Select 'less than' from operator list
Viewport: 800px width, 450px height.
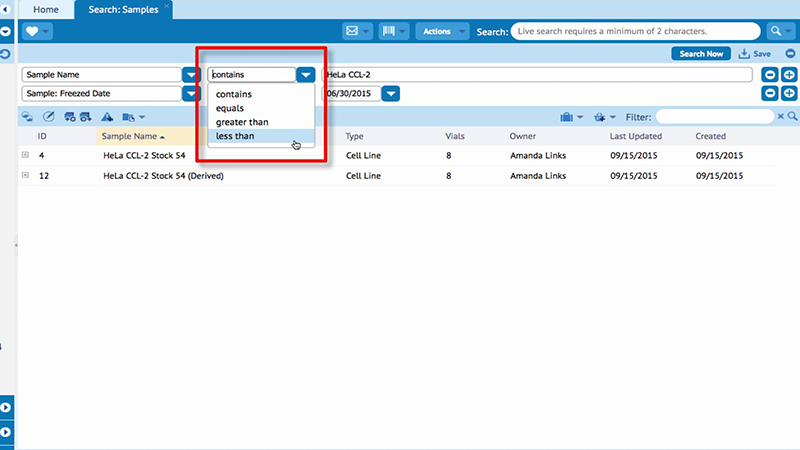point(235,136)
